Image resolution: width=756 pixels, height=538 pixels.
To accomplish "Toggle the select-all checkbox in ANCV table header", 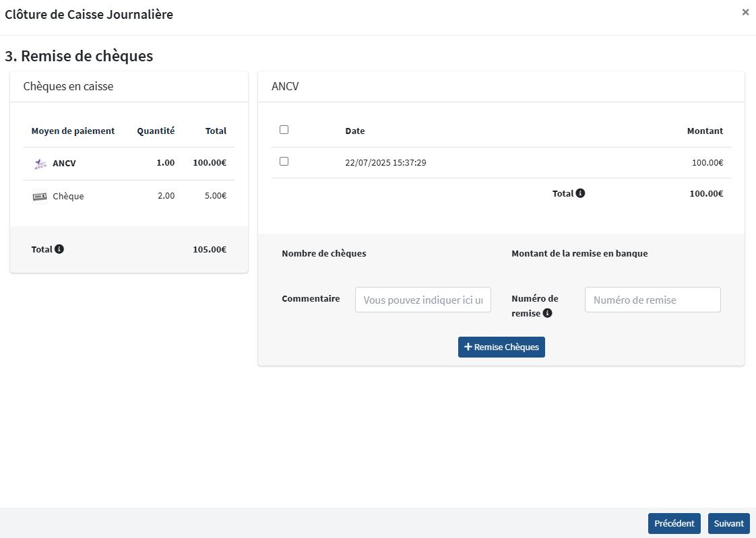I will point(284,130).
